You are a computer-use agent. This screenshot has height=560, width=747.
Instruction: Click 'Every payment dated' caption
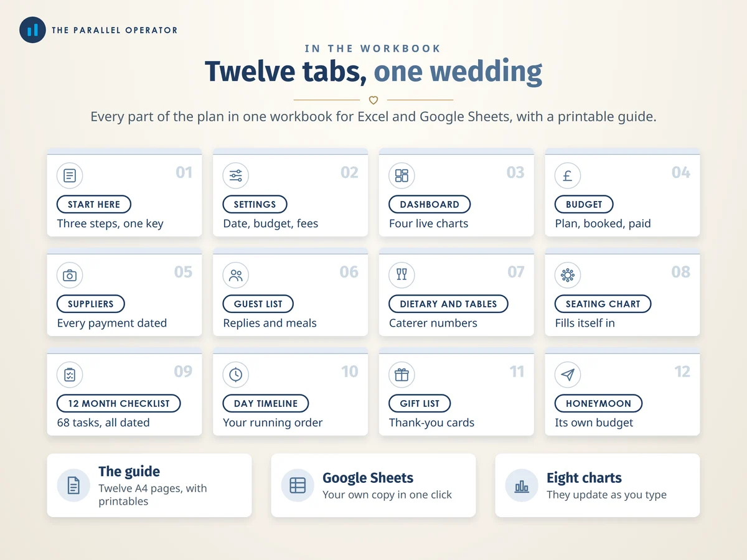pos(112,323)
